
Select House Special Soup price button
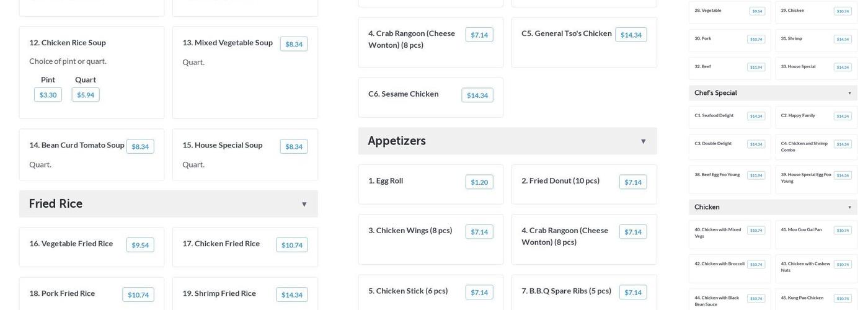294,146
